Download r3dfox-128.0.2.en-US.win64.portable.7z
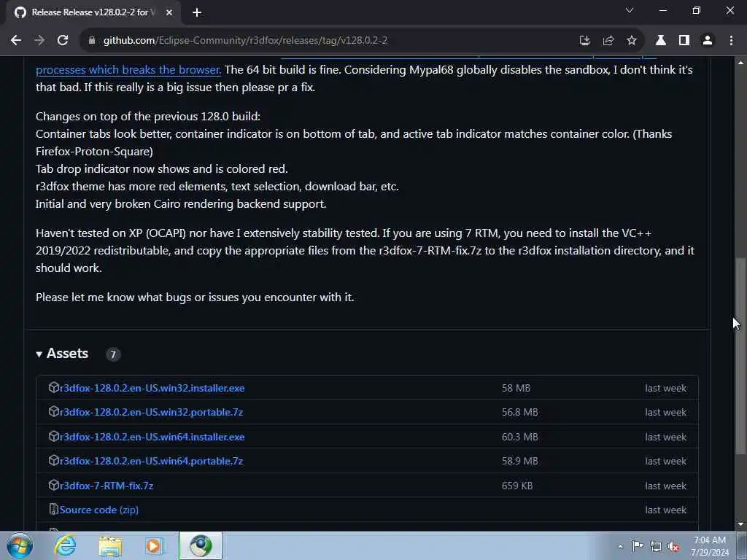 pyautogui.click(x=152, y=462)
